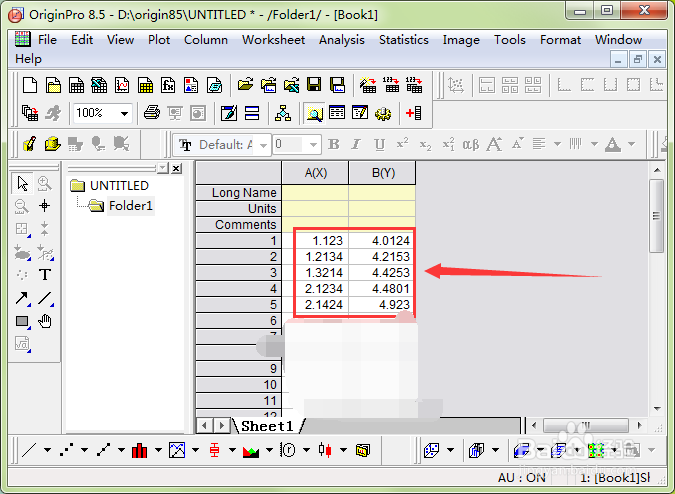The image size is (675, 494).
Task: Toggle Bold text formatting
Action: (334, 144)
